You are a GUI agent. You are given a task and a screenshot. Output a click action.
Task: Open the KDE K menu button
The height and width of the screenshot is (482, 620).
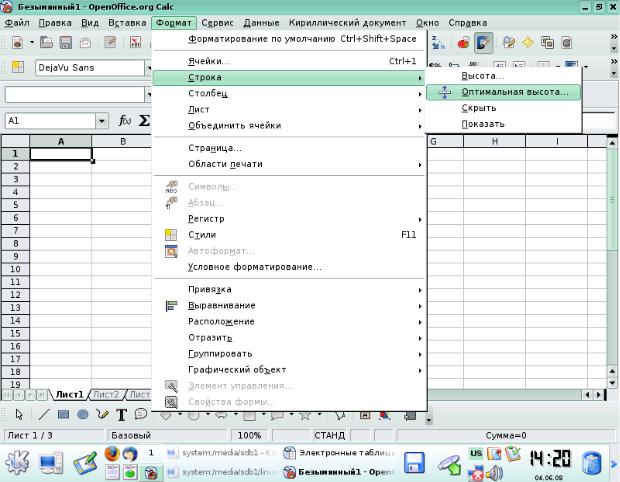(x=17, y=463)
